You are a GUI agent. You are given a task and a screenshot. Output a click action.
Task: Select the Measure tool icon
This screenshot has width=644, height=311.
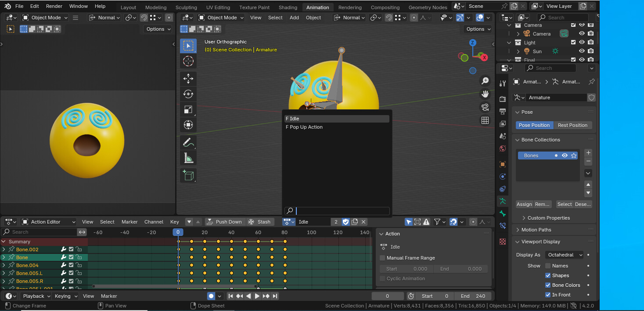pyautogui.click(x=188, y=158)
